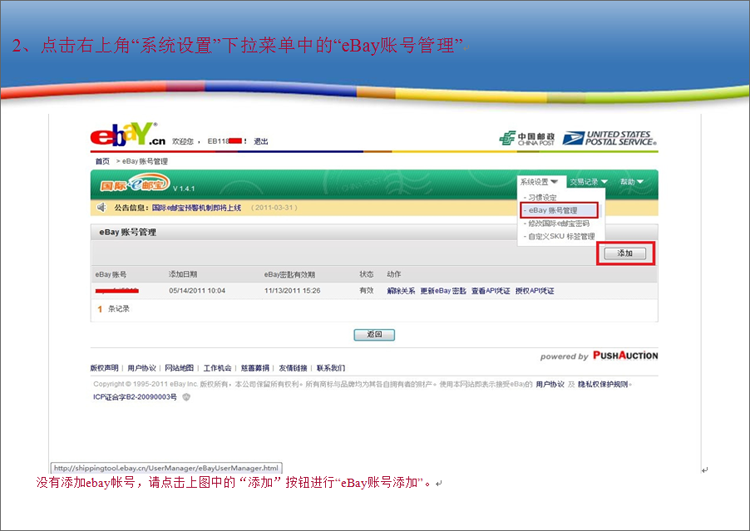Open 隐私权保护规则 link in copyright line
This screenshot has width=750, height=531.
tap(603, 384)
